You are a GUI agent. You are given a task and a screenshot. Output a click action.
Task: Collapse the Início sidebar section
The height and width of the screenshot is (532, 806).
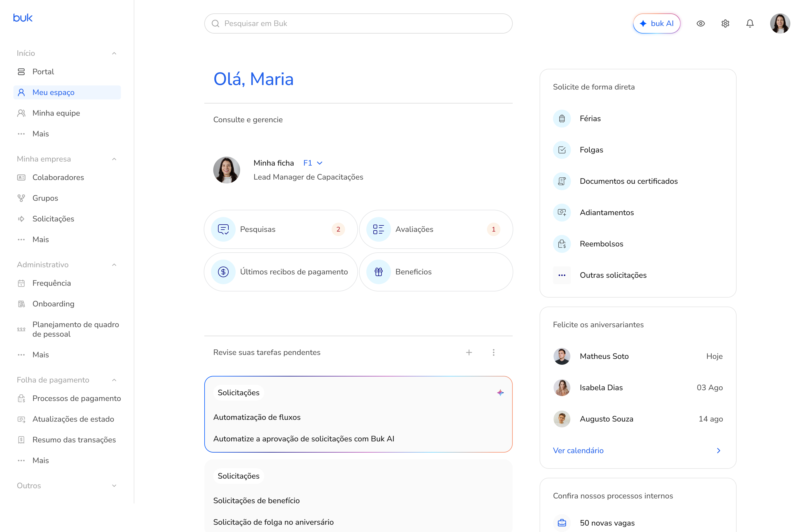(114, 53)
